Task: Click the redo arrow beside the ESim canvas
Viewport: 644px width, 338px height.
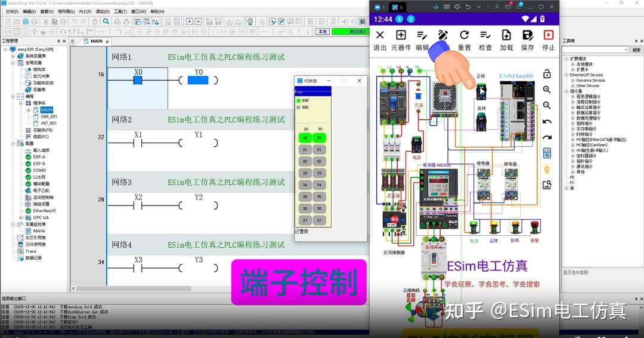Action: (547, 138)
